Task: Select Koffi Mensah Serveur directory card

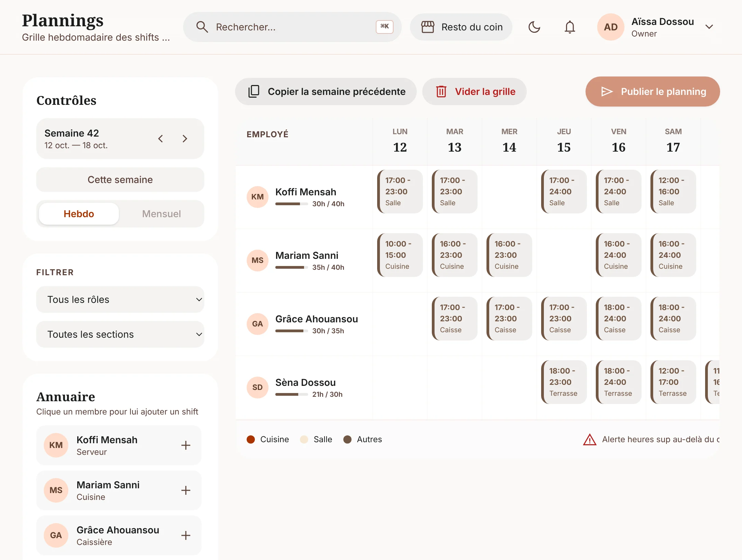Action: click(x=119, y=445)
